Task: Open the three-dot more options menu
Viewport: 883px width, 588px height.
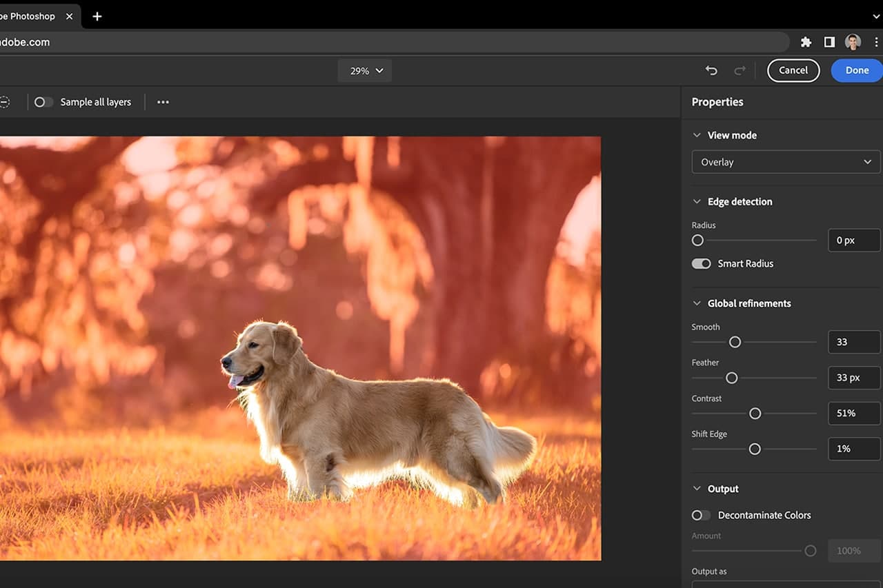Action: pyautogui.click(x=163, y=102)
